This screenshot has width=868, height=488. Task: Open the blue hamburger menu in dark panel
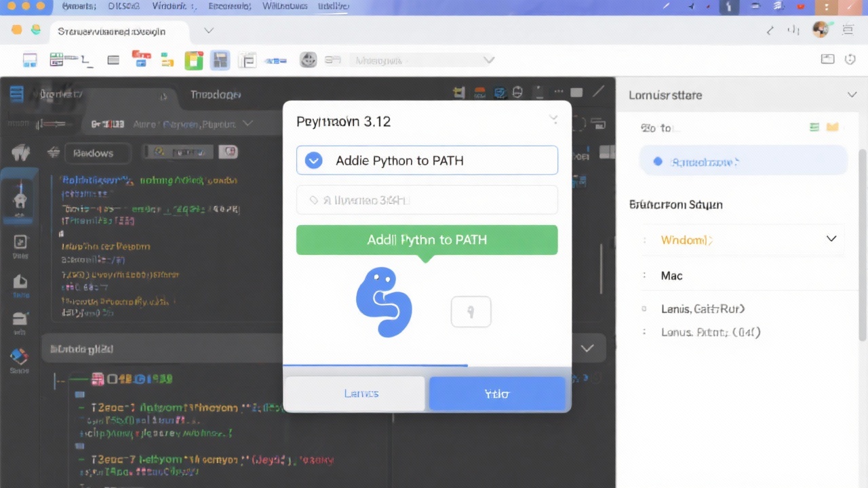pos(16,94)
